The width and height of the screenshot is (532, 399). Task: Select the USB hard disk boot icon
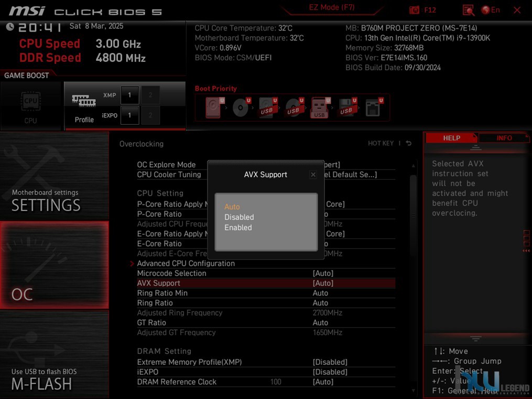coord(268,108)
